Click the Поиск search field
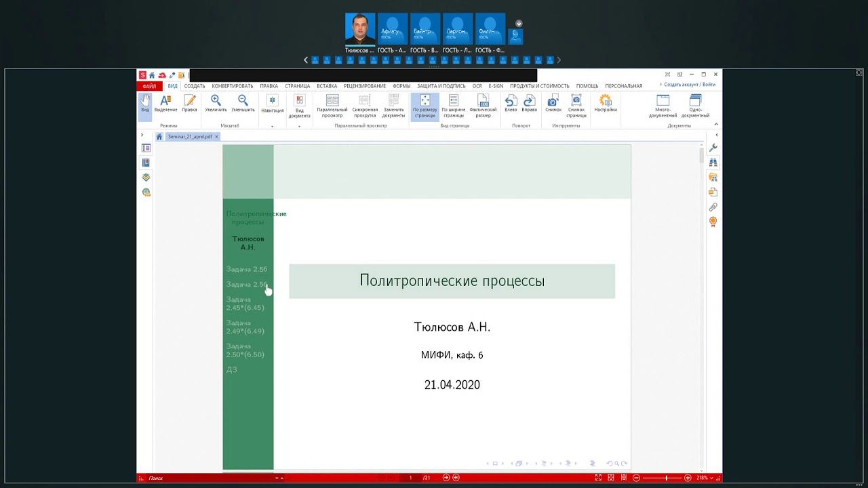This screenshot has width=868, height=488. coord(210,478)
